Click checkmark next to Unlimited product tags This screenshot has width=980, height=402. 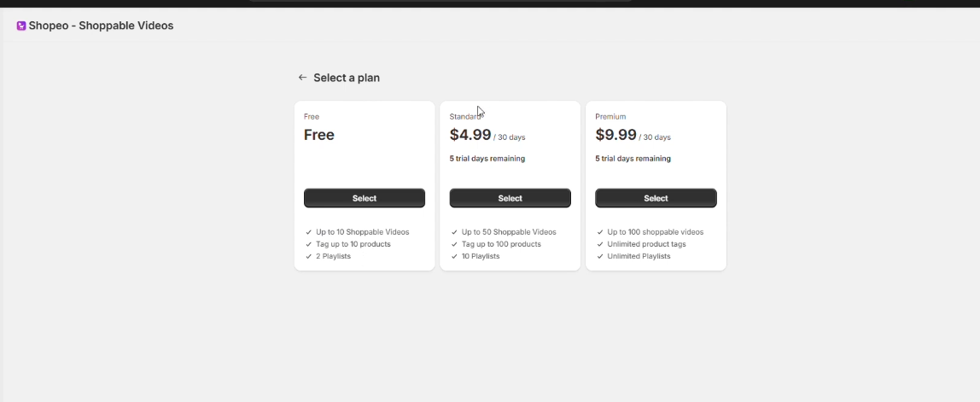click(x=600, y=244)
